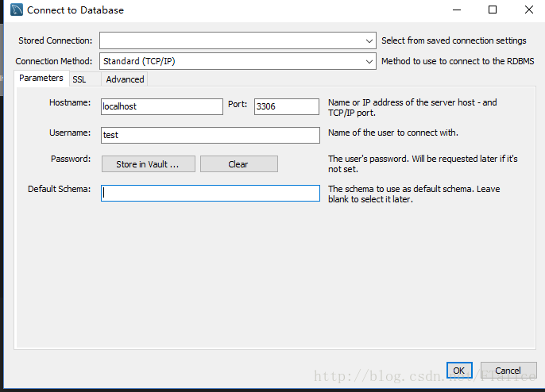Viewport: 545px width, 392px height.
Task: Click the 'Hostname:' label
Action: (x=70, y=103)
